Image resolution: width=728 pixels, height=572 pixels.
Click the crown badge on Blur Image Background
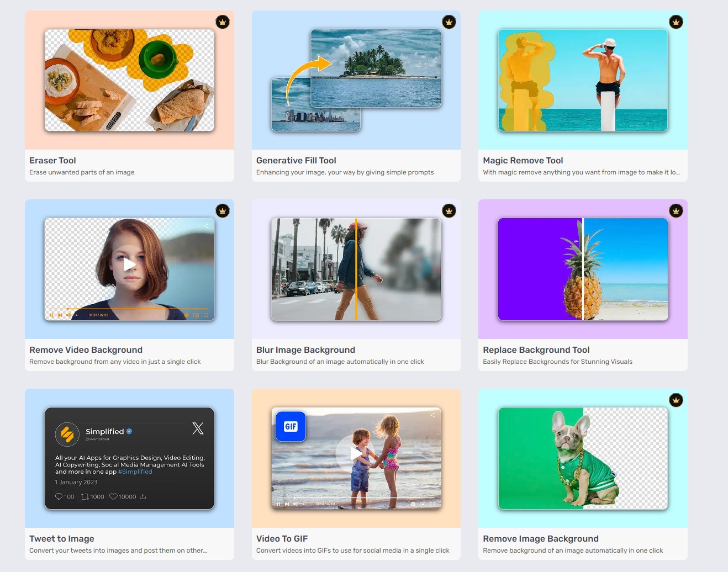click(x=449, y=211)
